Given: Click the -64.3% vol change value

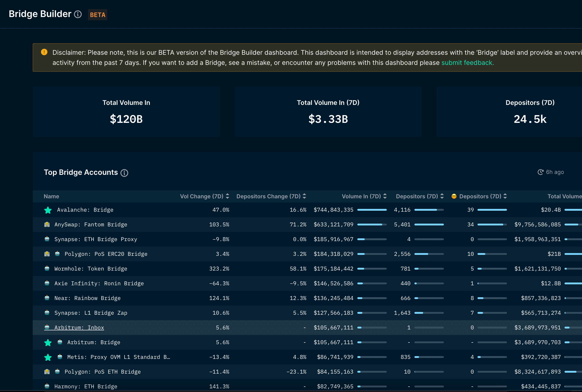Looking at the screenshot, I should click(x=219, y=283).
